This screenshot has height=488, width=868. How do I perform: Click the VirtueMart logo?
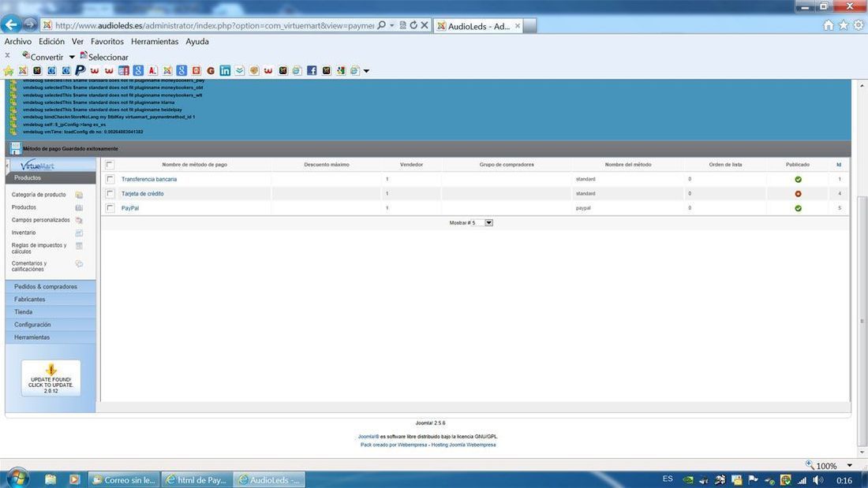click(37, 165)
